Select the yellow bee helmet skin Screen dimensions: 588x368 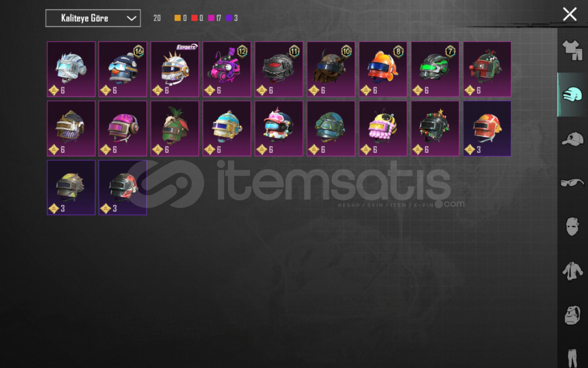[x=383, y=128]
